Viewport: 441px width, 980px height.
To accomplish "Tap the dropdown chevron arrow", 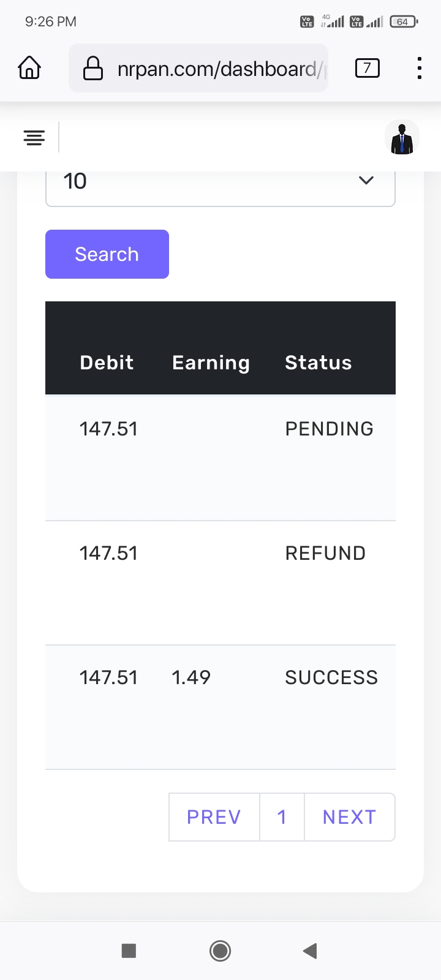I will [x=366, y=181].
